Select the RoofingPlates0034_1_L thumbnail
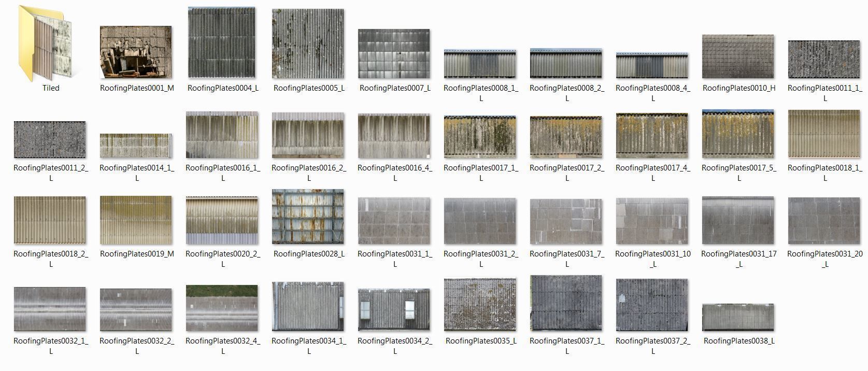This screenshot has height=371, width=868. pyautogui.click(x=308, y=307)
